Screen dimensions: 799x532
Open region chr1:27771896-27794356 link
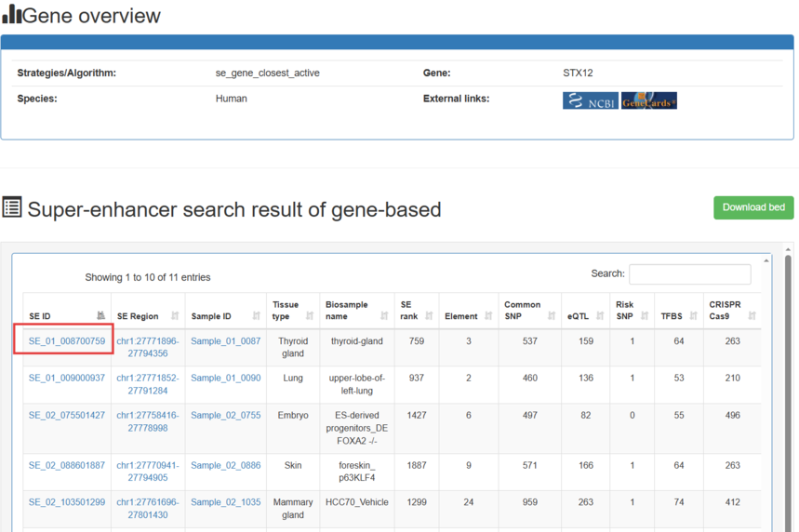(x=147, y=348)
